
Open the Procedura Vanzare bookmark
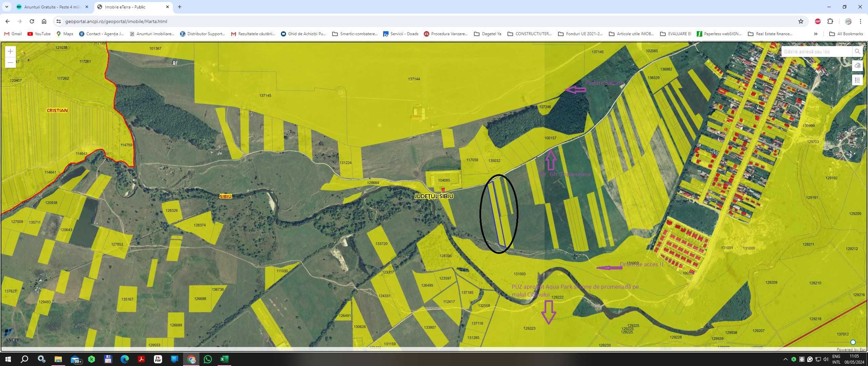pyautogui.click(x=446, y=34)
